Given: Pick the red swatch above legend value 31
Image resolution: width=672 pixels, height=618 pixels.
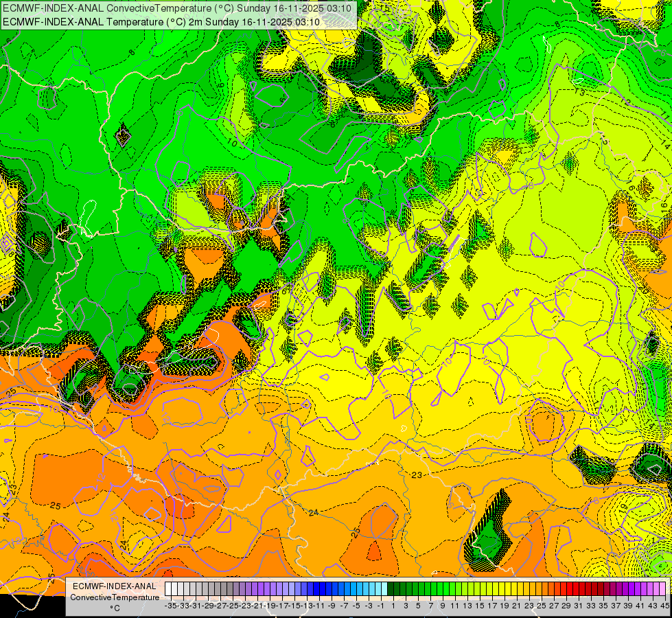Looking at the screenshot, I should [576, 588].
